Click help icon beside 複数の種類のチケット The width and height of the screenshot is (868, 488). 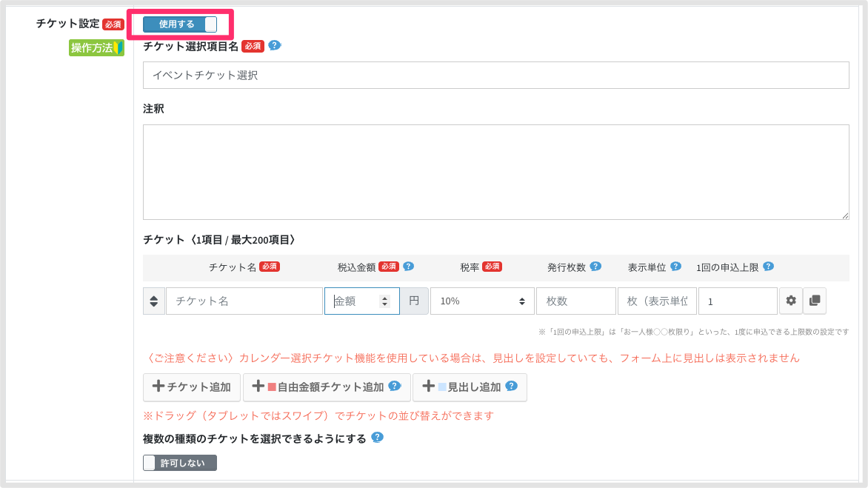tap(378, 438)
